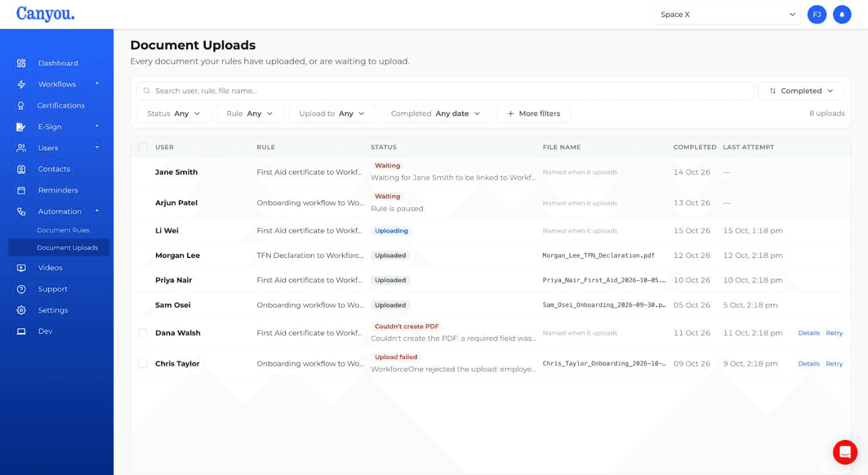Open the Space X workspace dropdown
The image size is (868, 475).
coord(728,15)
